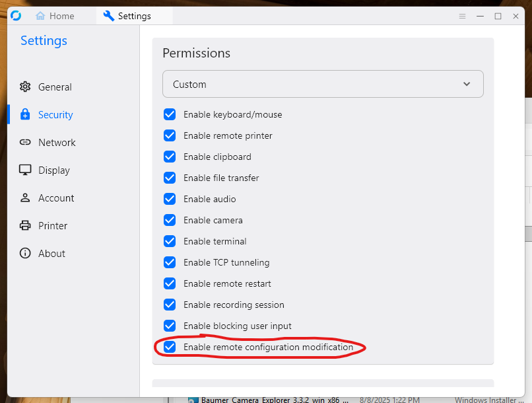
Task: Disable the Enable keyboard/mouse permission
Action: click(170, 114)
